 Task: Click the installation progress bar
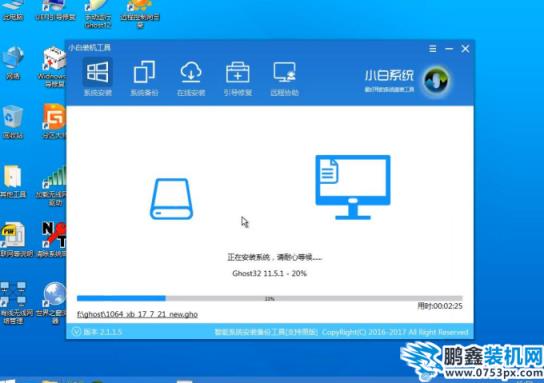(x=270, y=298)
